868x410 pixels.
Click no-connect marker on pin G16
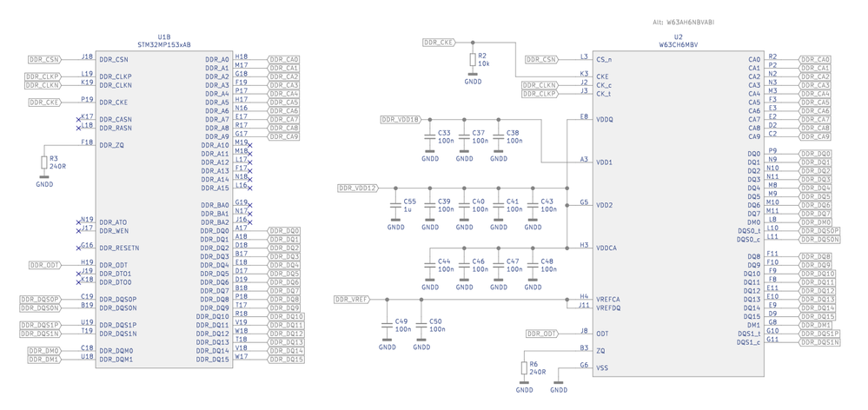(78, 248)
